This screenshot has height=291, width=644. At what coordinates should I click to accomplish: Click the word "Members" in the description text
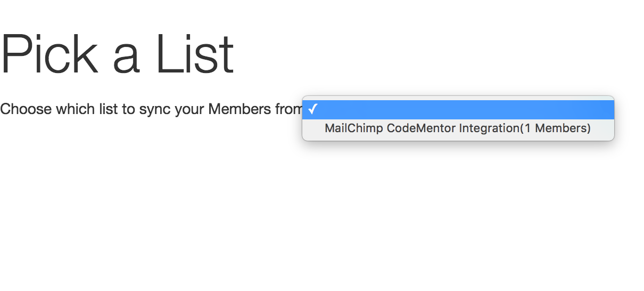pyautogui.click(x=239, y=109)
